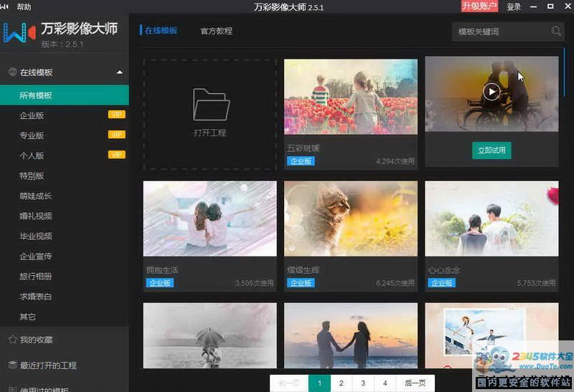Open the 熠熠生辉 cat template thumbnail

pyautogui.click(x=351, y=219)
